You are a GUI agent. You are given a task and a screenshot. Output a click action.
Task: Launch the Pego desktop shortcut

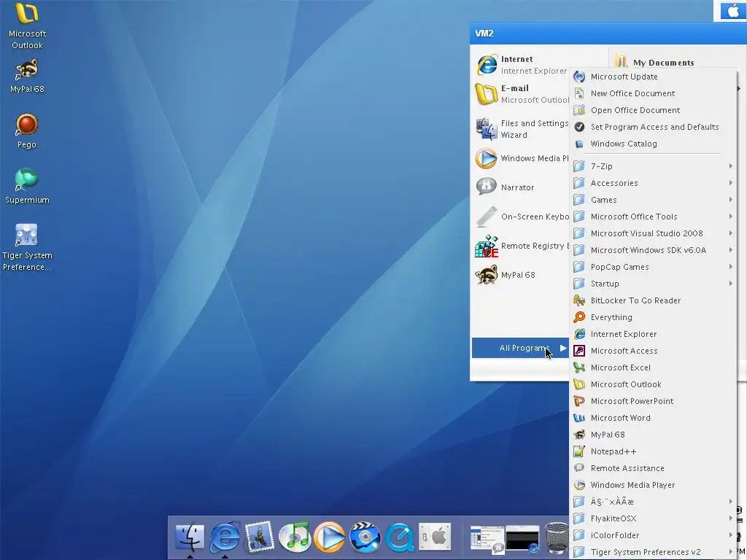(x=27, y=131)
